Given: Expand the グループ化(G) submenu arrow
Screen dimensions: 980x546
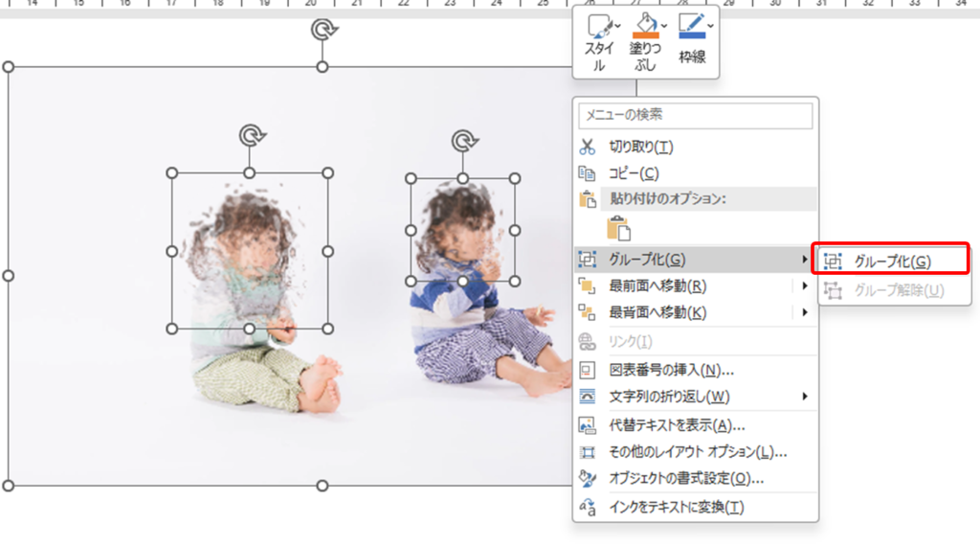Looking at the screenshot, I should (804, 259).
